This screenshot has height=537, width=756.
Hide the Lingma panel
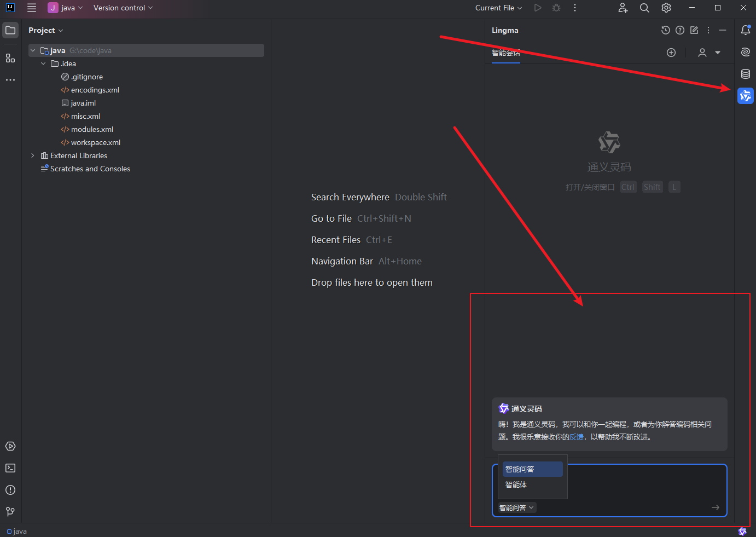(723, 30)
